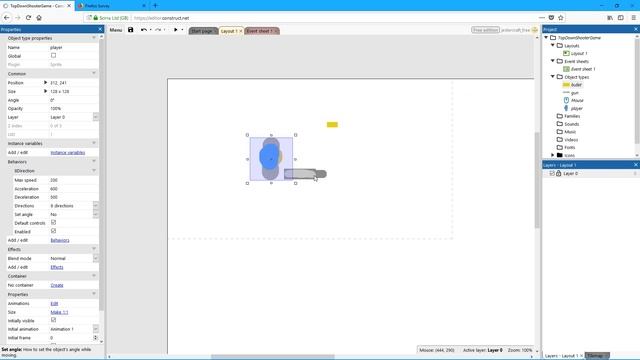Click the Initial frame stepper
The height and width of the screenshot is (360, 640).
click(x=96, y=338)
